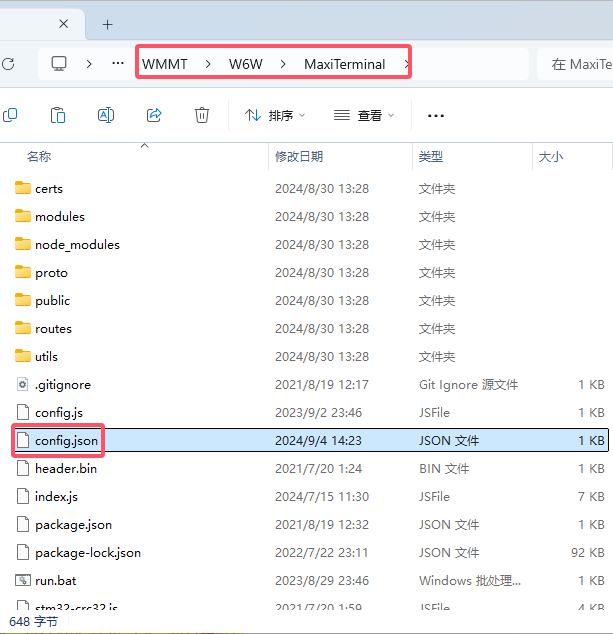Click the file name text "header.bin"
613x634 pixels.
click(66, 469)
